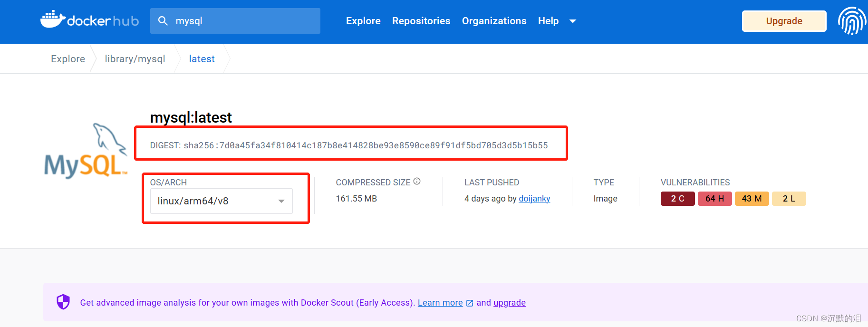Viewport: 868px width, 327px height.
Task: Open the fingerprint account avatar
Action: [x=852, y=21]
